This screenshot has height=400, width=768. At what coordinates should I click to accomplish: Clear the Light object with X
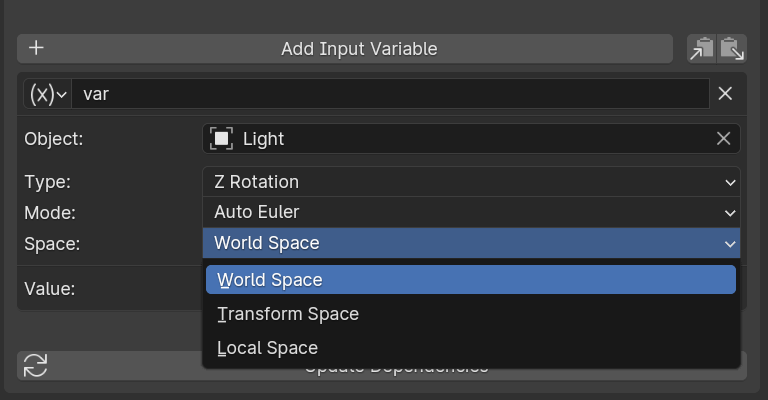coord(723,139)
